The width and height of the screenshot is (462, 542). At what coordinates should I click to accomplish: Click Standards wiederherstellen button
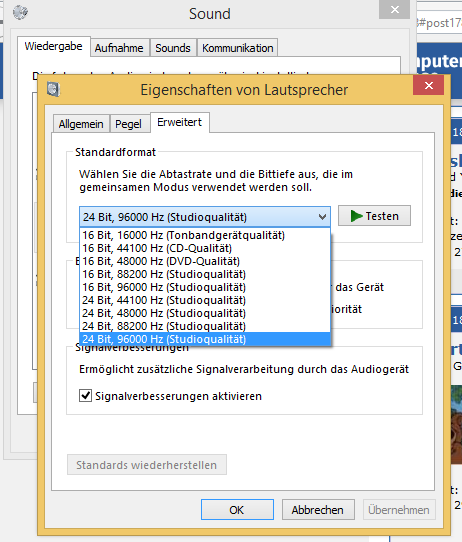pos(147,465)
